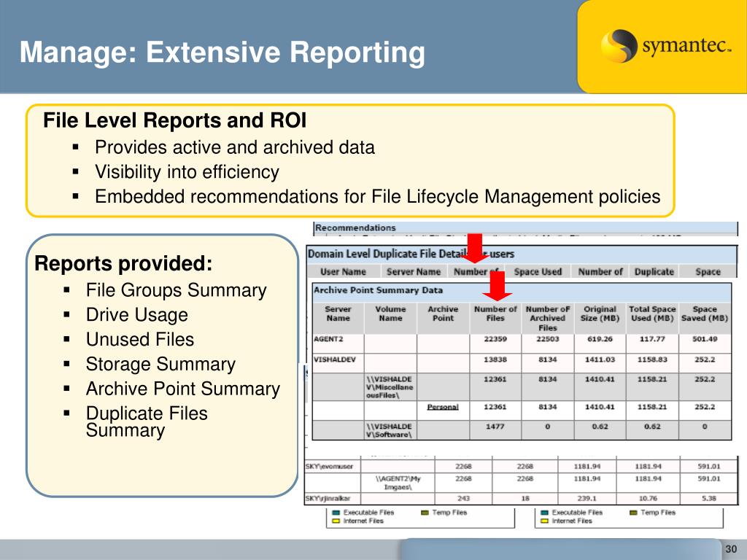Select bullet 'Visibility into efficiency'
The image size is (747, 560).
click(x=187, y=172)
